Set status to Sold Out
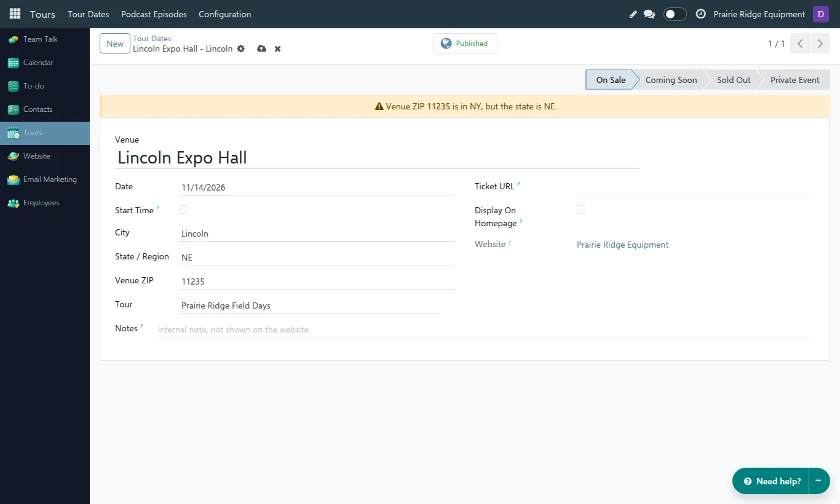The height and width of the screenshot is (504, 840). (x=734, y=80)
